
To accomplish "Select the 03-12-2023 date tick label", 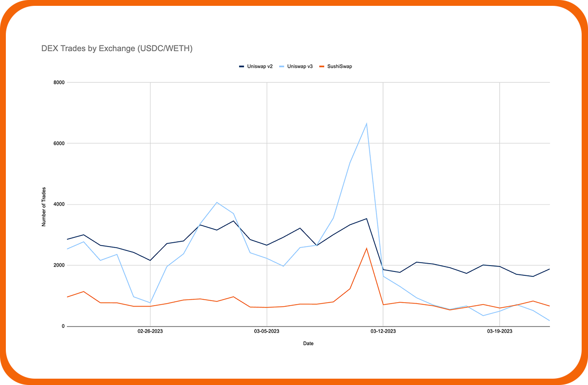I will pyautogui.click(x=384, y=330).
